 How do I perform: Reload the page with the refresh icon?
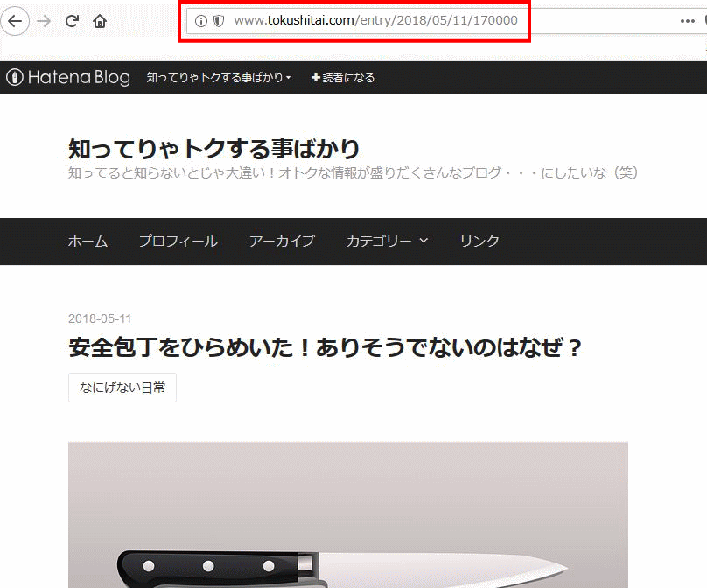click(x=73, y=21)
